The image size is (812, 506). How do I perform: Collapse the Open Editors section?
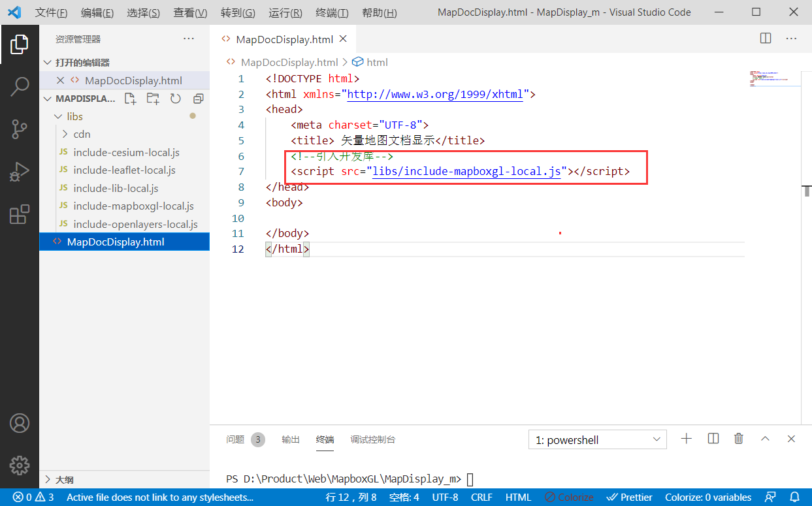124,63
